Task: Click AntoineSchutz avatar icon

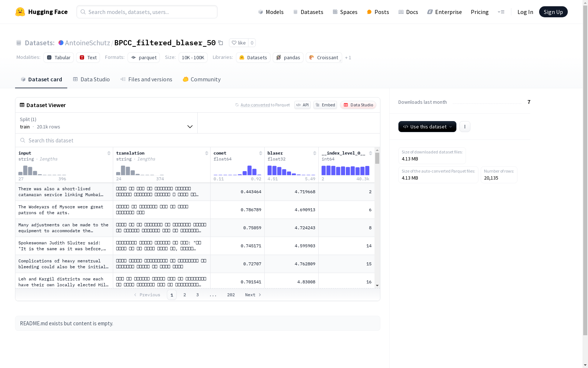Action: pyautogui.click(x=61, y=43)
